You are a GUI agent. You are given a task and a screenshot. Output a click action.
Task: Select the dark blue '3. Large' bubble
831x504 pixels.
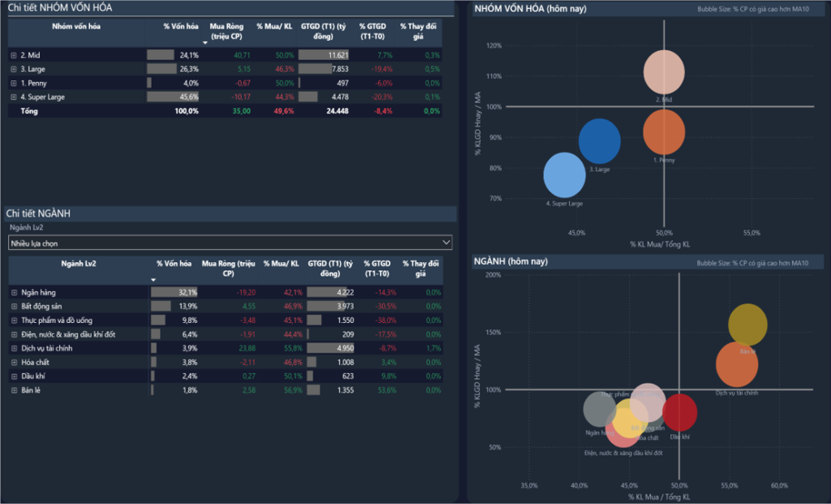(599, 140)
